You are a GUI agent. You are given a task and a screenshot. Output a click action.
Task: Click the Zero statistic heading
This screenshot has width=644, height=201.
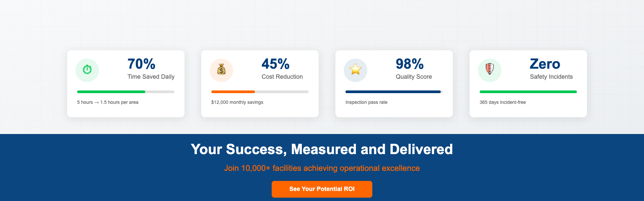(545, 64)
